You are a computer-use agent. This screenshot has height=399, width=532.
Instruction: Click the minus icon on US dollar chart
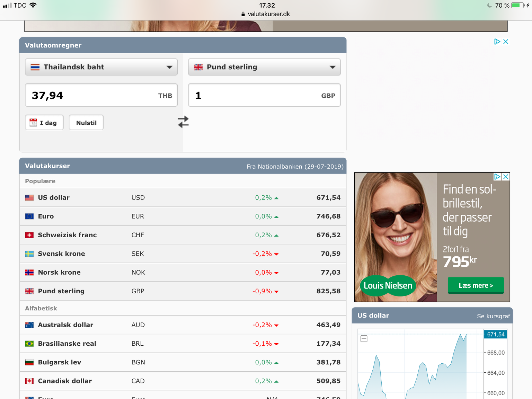coord(364,339)
